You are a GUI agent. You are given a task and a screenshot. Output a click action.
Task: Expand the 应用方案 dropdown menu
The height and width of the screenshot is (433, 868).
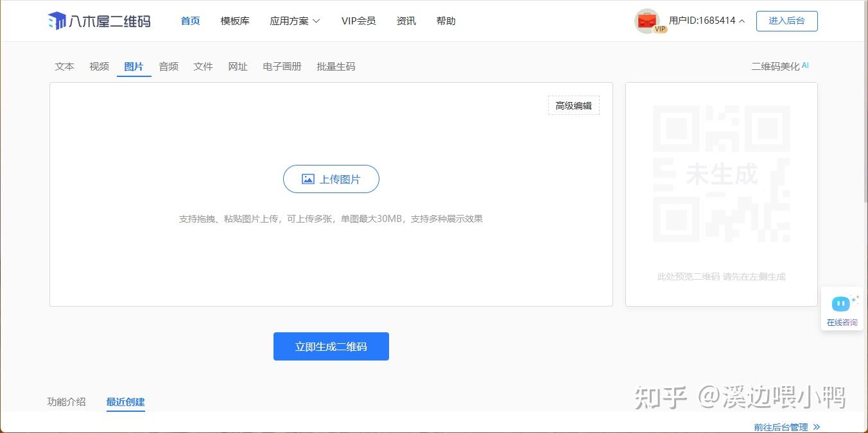point(295,21)
